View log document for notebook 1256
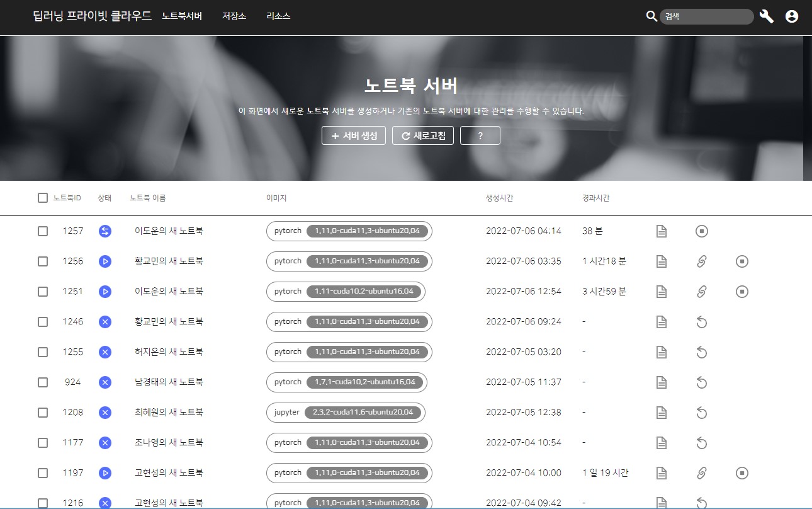The width and height of the screenshot is (812, 509). (662, 261)
